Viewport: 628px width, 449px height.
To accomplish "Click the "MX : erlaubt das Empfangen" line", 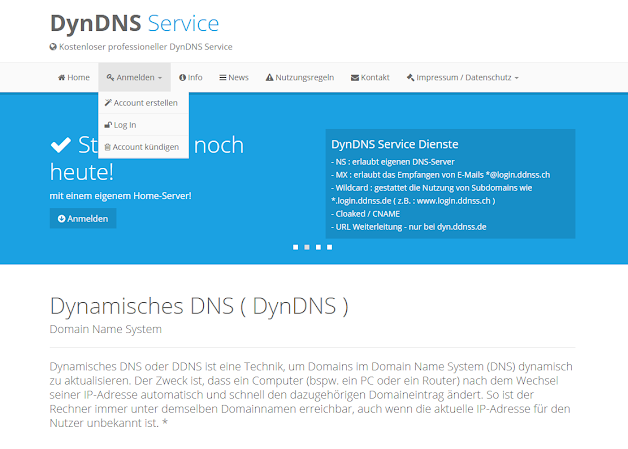I will 441,175.
